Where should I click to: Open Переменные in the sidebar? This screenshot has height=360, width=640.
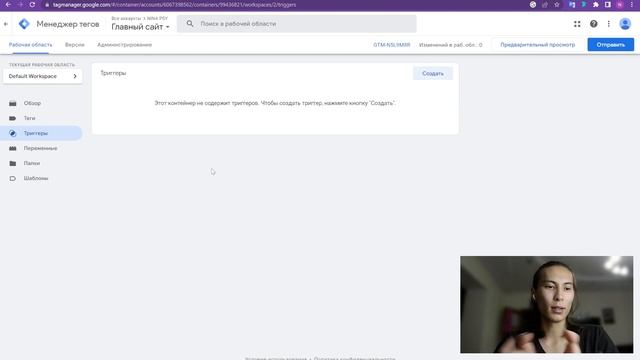41,148
